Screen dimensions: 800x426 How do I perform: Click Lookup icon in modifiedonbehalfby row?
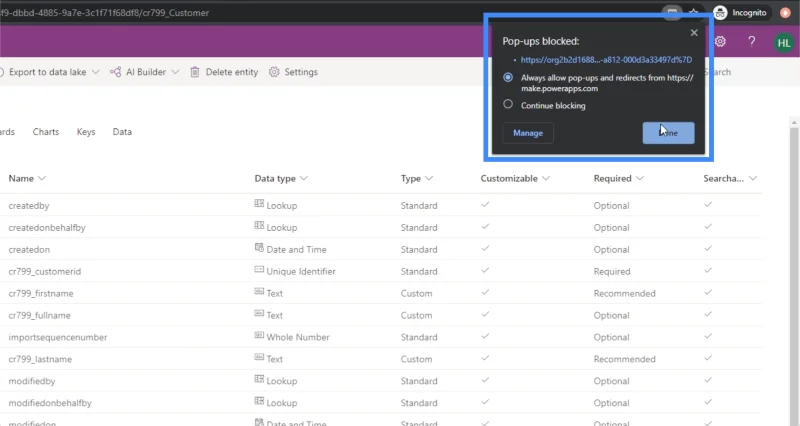[x=259, y=401]
